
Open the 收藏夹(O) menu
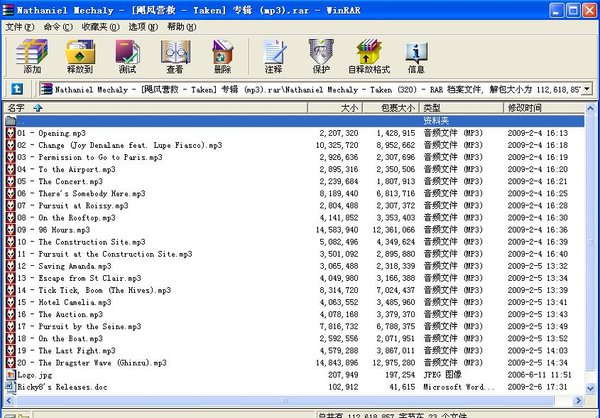[x=100, y=27]
